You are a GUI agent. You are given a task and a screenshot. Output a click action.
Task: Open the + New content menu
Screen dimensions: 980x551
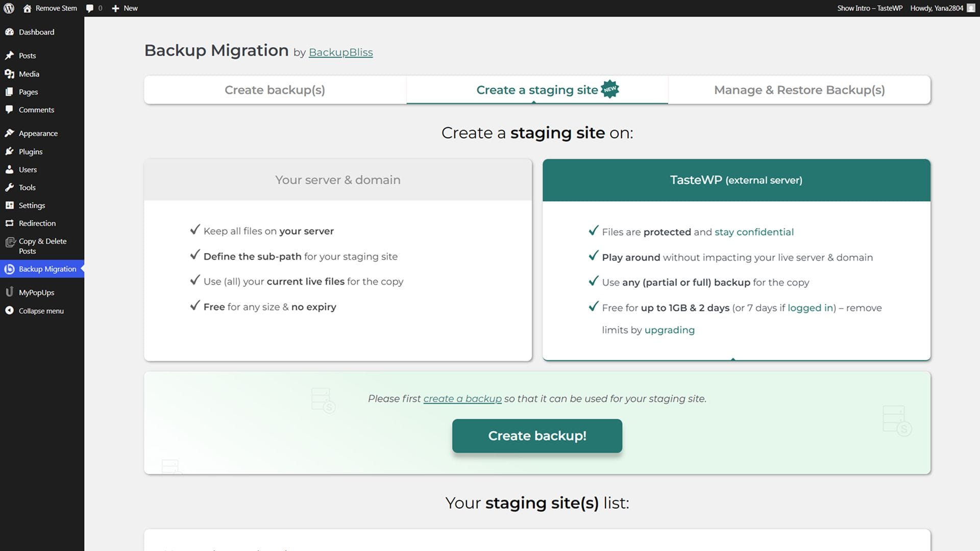(125, 8)
